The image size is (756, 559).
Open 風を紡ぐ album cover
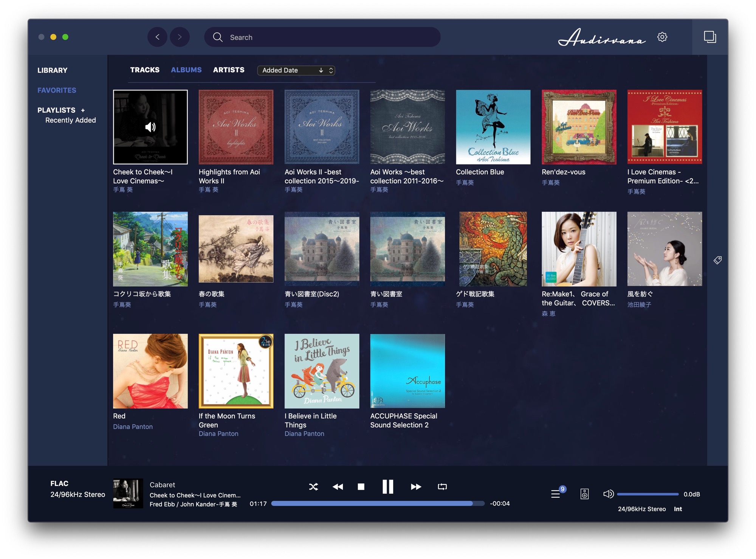pos(665,249)
